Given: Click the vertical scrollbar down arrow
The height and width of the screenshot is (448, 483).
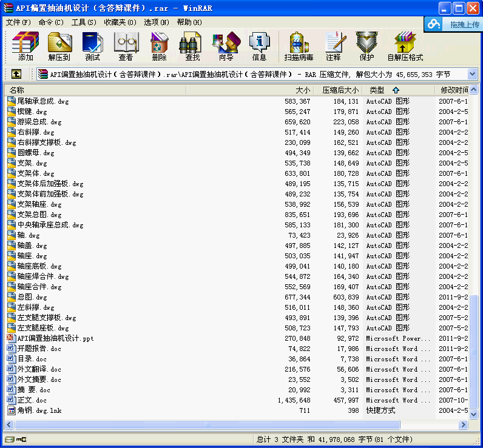Looking at the screenshot, I should tap(474, 415).
